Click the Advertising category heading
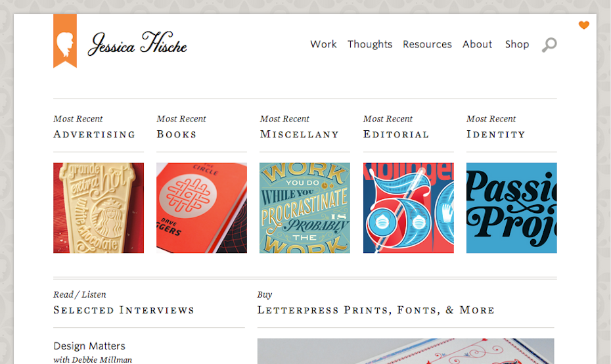Image resolution: width=611 pixels, height=364 pixels. [x=94, y=134]
